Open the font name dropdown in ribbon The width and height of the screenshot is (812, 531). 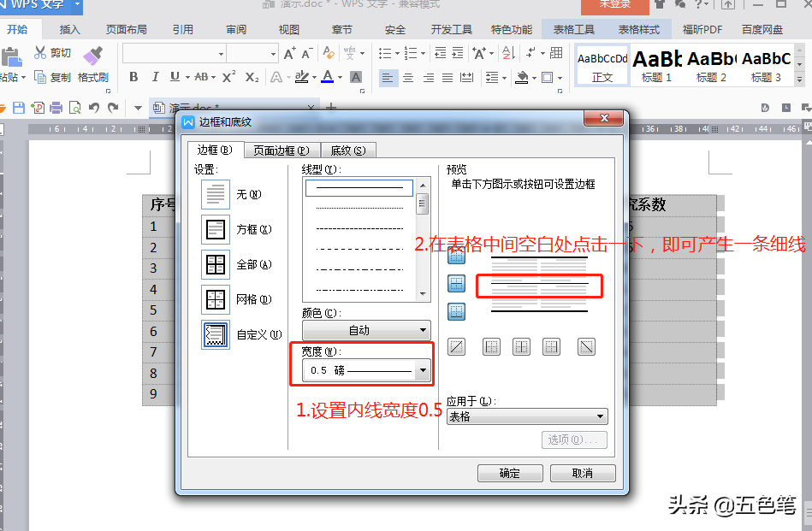[221, 53]
